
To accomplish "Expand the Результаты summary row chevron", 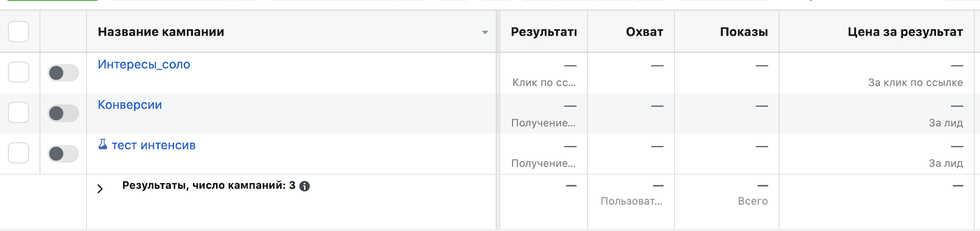I will 100,189.
